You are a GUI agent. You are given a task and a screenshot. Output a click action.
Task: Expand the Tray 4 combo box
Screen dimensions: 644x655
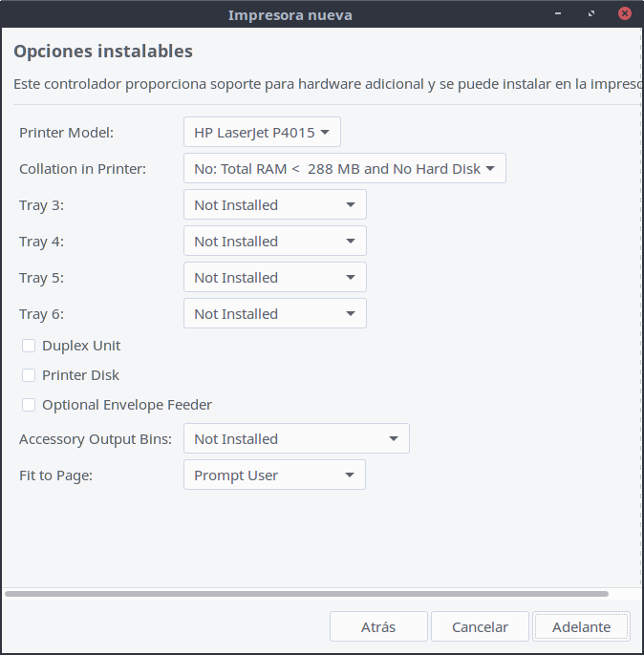pyautogui.click(x=274, y=242)
